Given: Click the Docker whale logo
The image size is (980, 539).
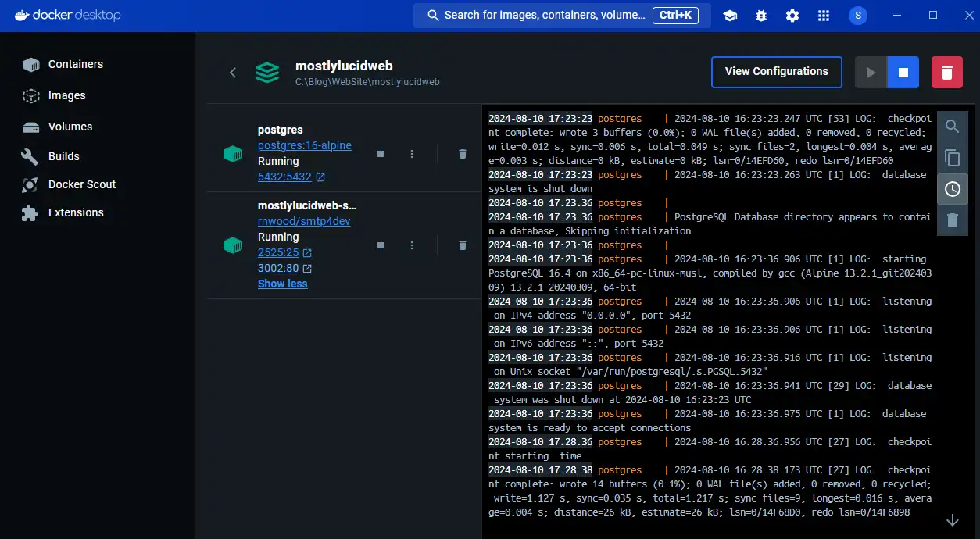Looking at the screenshot, I should (x=21, y=15).
